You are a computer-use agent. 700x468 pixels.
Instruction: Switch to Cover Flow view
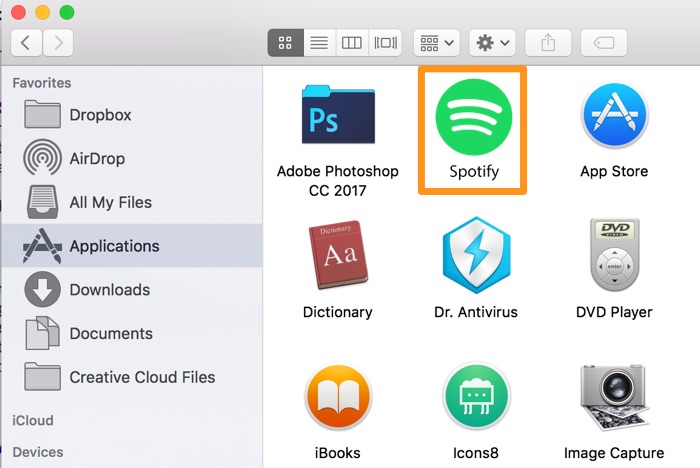[x=385, y=43]
